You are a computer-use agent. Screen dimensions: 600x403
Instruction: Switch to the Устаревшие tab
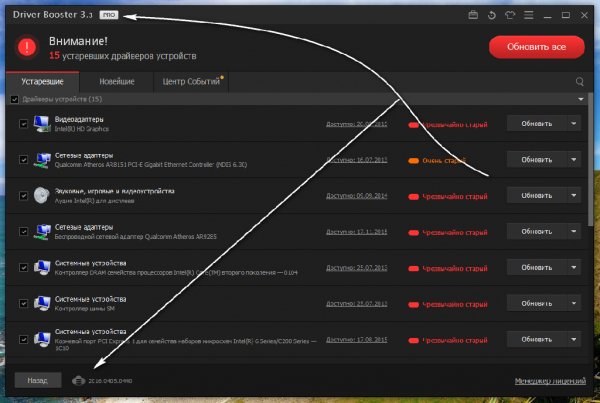tap(42, 82)
